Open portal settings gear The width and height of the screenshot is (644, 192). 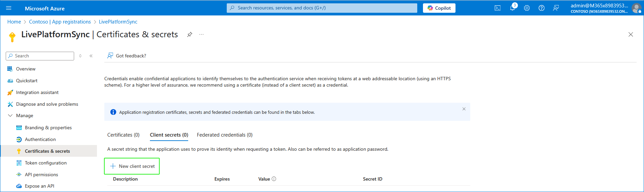tap(527, 8)
